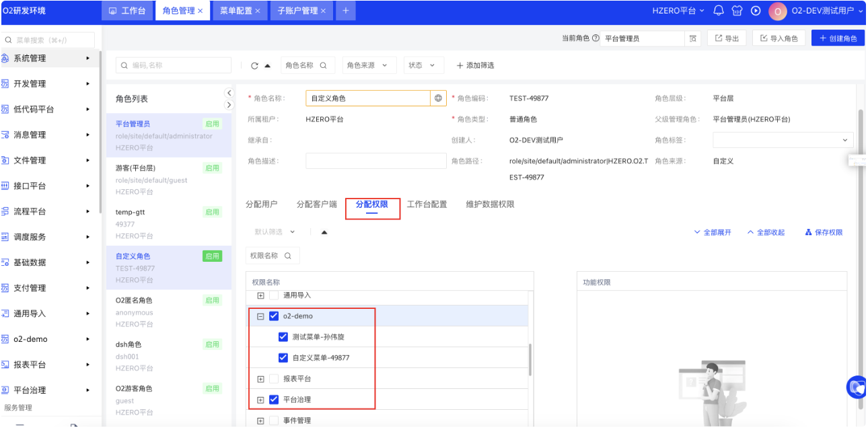Click the 保存权限 button
The height and width of the screenshot is (428, 868).
[x=824, y=233]
